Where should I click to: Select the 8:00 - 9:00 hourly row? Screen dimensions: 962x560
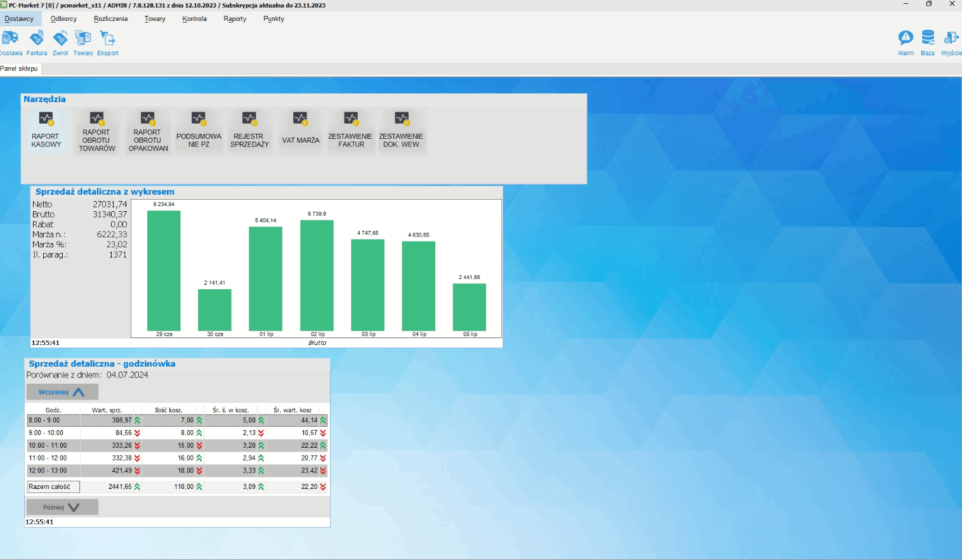53,420
